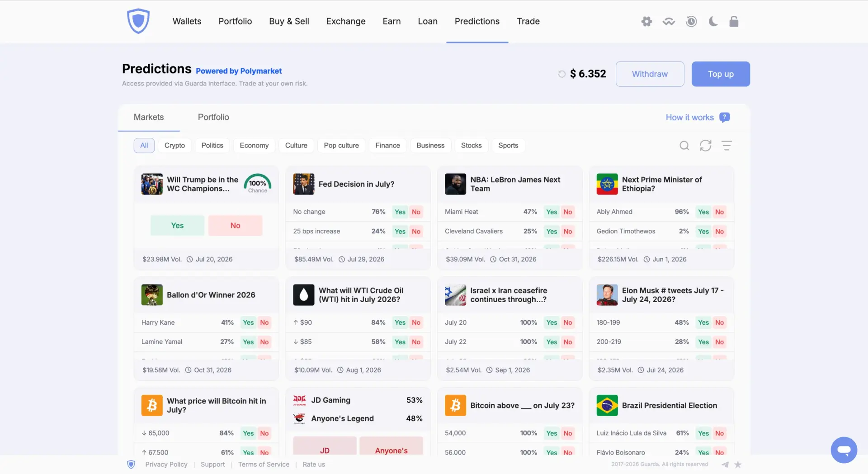Screen dimensions: 868x474
Task: Reload markets with the refresh icon
Action: (705, 145)
